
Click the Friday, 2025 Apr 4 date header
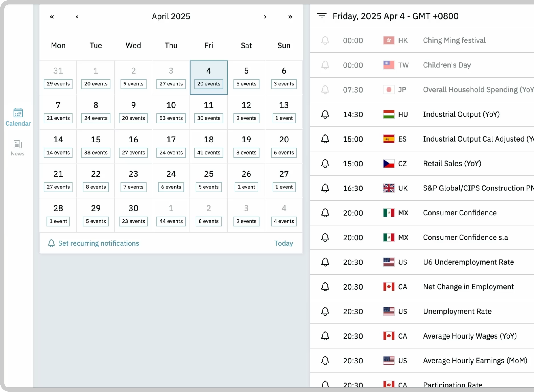point(395,16)
